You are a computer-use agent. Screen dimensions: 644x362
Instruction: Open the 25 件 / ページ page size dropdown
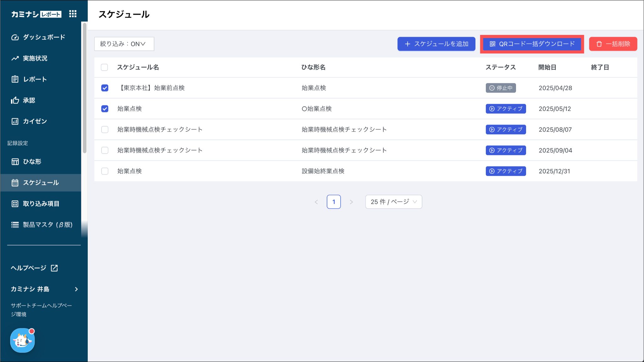click(x=393, y=202)
